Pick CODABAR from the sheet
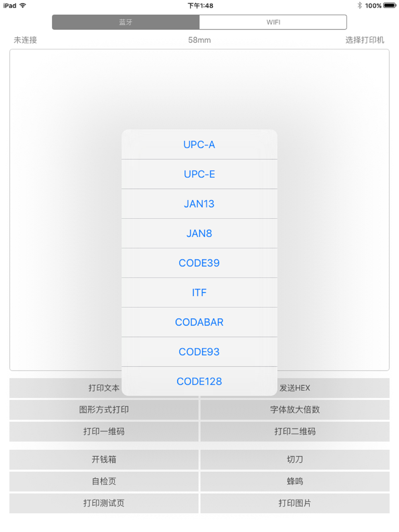This screenshot has width=399, height=532. pyautogui.click(x=199, y=322)
